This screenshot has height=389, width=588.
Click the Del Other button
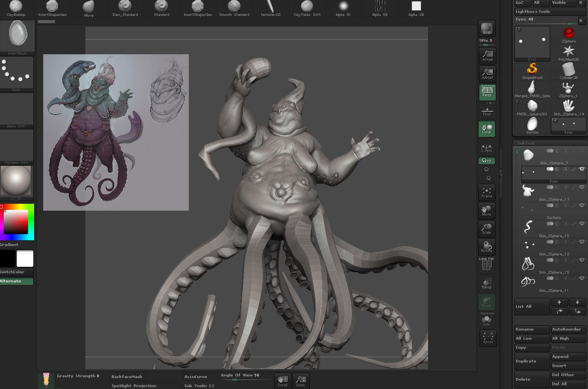click(x=568, y=375)
